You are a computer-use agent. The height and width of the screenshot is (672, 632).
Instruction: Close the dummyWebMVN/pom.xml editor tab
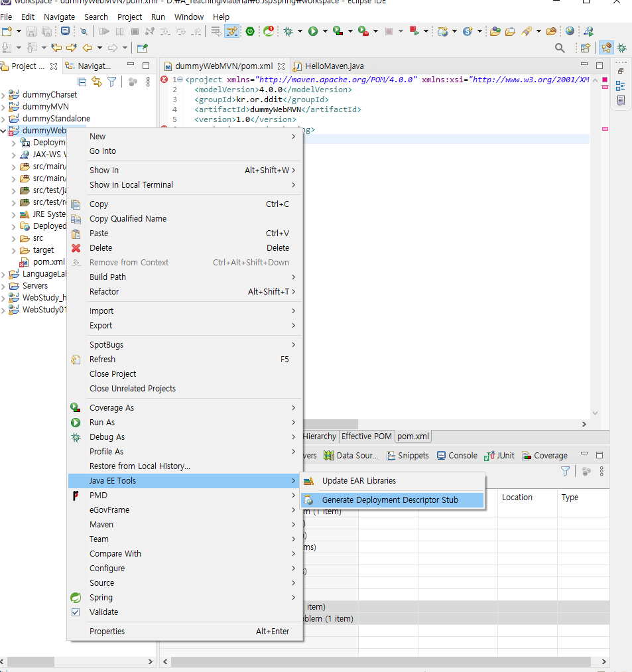281,66
